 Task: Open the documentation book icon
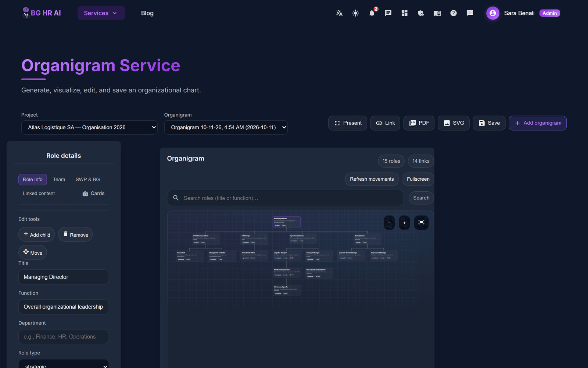(x=437, y=13)
